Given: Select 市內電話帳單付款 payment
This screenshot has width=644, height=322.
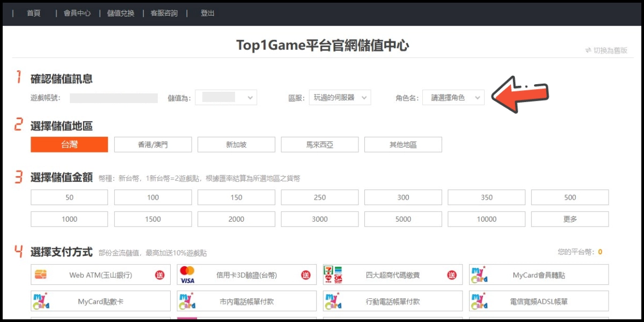Looking at the screenshot, I should 247,301.
